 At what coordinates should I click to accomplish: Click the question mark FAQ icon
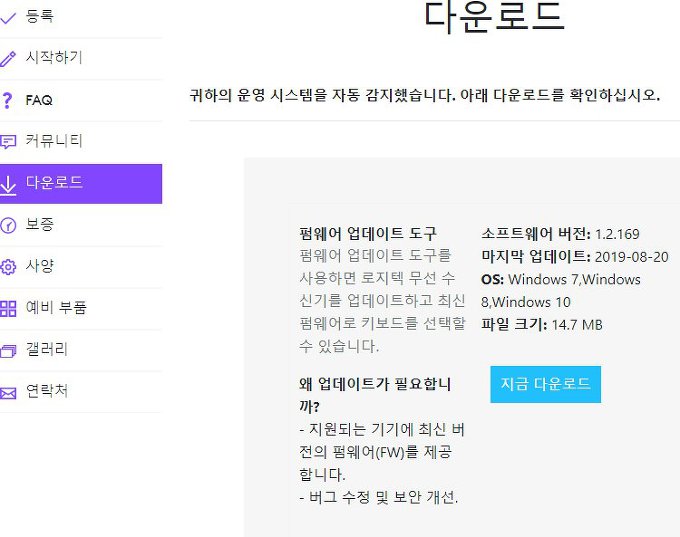(8, 101)
